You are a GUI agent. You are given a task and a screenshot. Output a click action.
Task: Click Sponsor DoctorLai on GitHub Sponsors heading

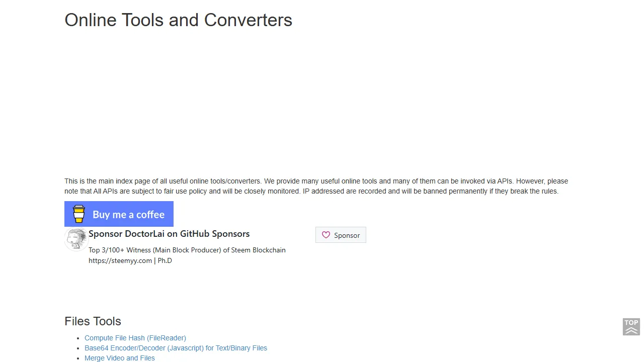tap(169, 233)
